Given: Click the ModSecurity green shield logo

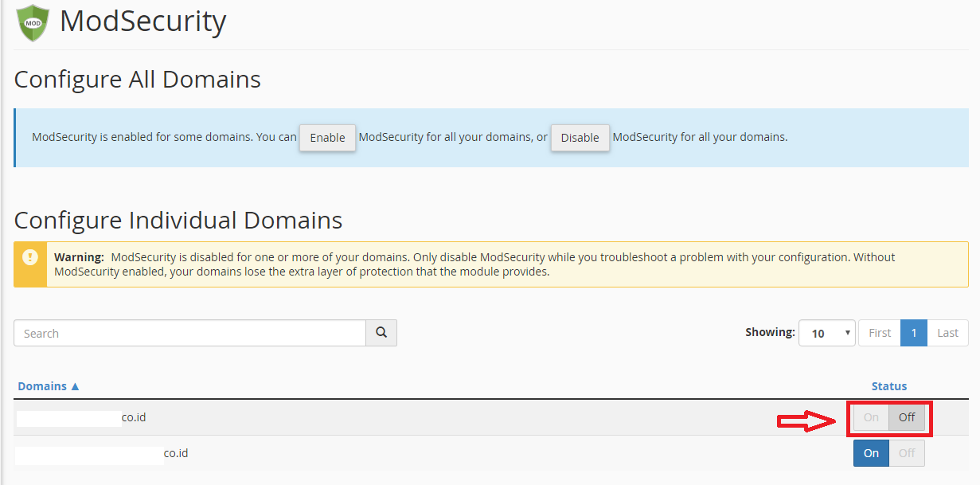Looking at the screenshot, I should coord(32,22).
